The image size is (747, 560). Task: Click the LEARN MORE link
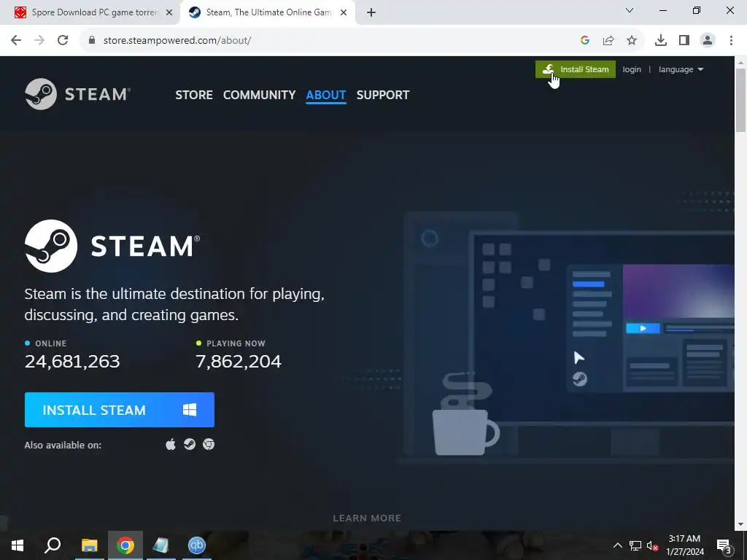[367, 518]
